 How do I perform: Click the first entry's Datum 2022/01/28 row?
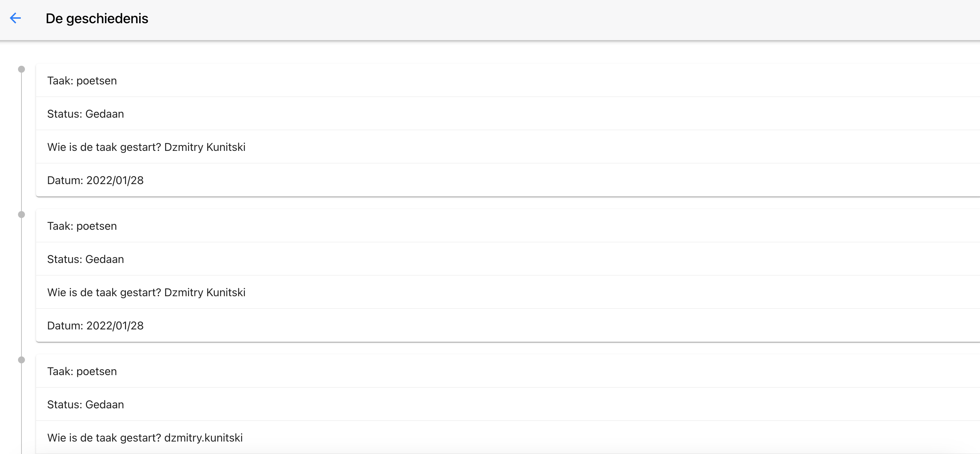click(95, 180)
